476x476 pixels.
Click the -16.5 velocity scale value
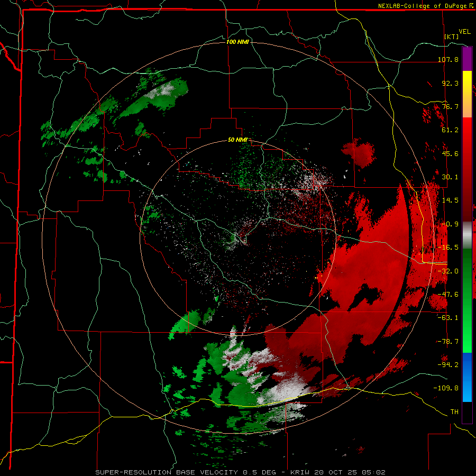tap(448, 248)
